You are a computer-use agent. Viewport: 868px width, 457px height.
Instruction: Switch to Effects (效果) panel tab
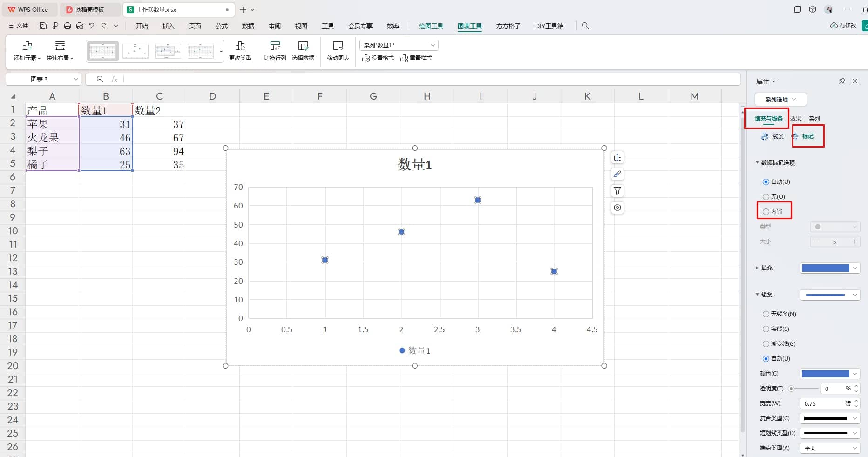click(796, 118)
